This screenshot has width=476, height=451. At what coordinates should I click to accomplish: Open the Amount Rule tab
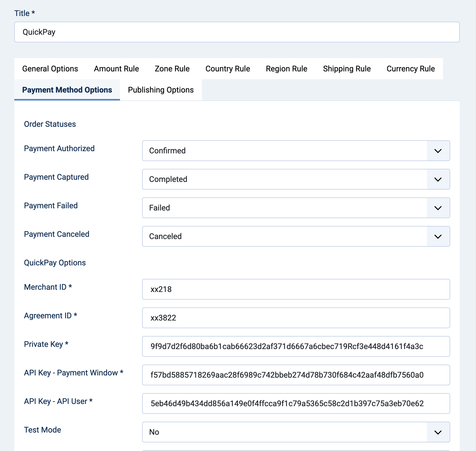point(116,69)
